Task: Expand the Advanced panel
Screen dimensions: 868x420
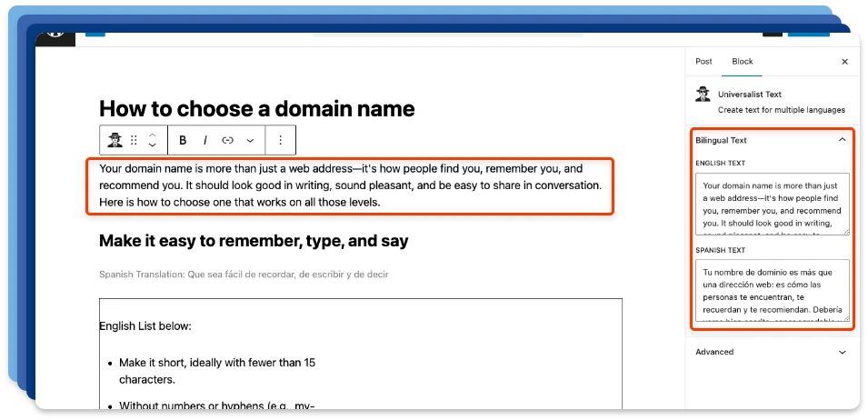Action: coord(842,352)
